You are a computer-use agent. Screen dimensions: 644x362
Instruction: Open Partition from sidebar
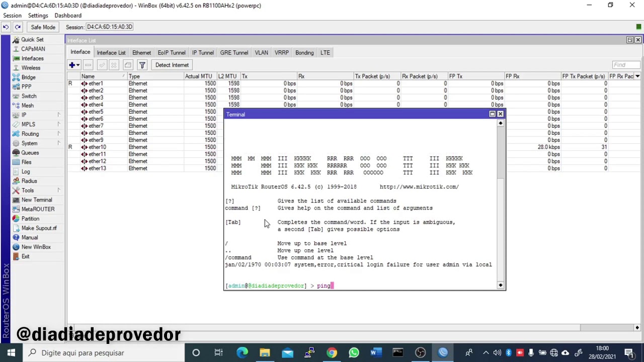point(30,219)
